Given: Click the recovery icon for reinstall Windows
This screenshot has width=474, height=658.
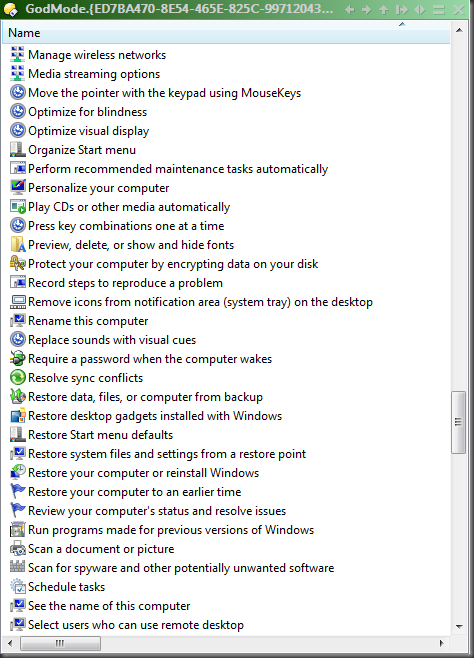Looking at the screenshot, I should 18,473.
